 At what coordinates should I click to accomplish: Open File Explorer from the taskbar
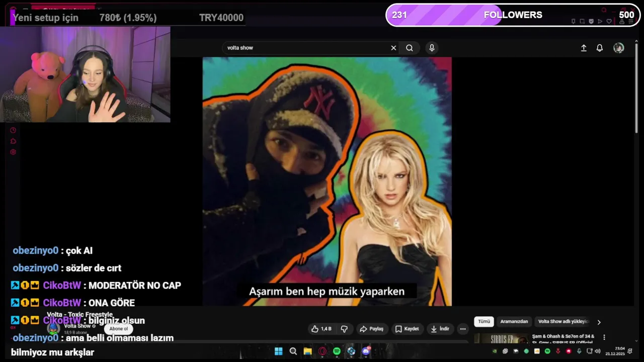pyautogui.click(x=307, y=351)
